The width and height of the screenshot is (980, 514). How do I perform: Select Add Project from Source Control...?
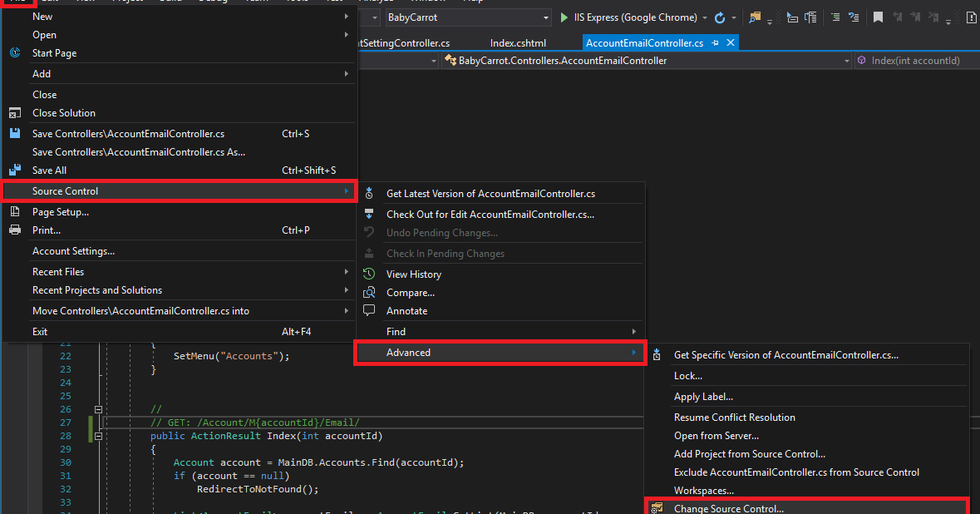tap(807, 454)
